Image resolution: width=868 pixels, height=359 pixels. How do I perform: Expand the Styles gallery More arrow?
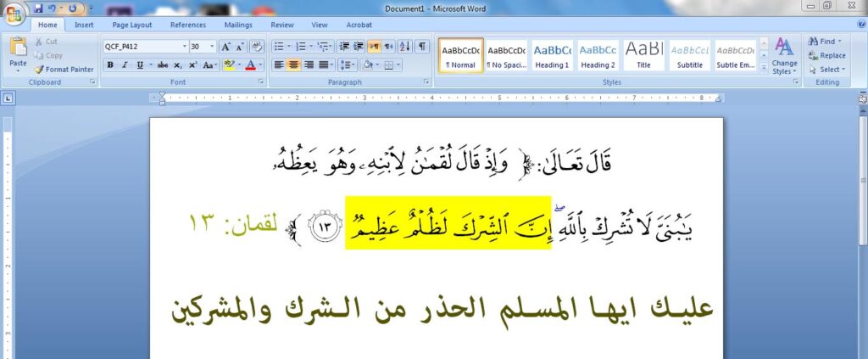click(x=764, y=67)
